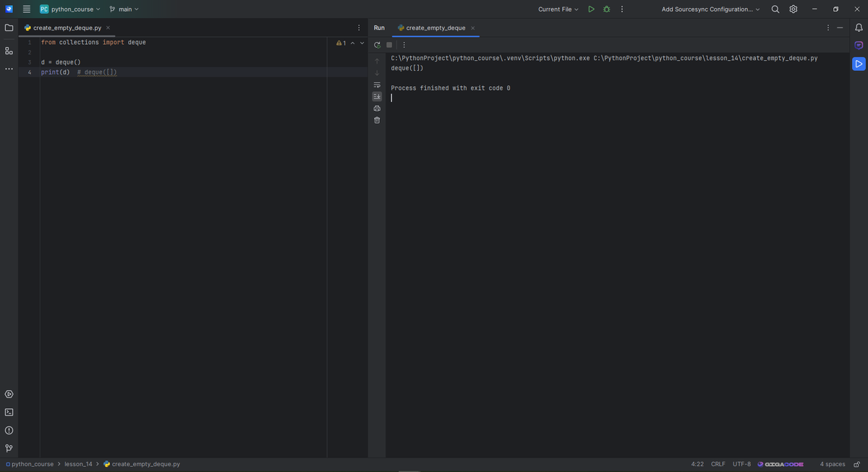Image resolution: width=868 pixels, height=472 pixels.
Task: Change 4 spaces indent setting
Action: 833,464
